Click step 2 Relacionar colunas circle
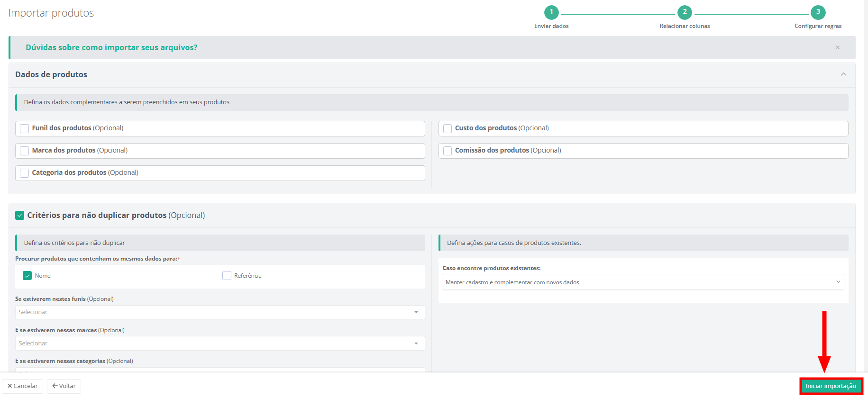868x398 pixels. (x=685, y=12)
